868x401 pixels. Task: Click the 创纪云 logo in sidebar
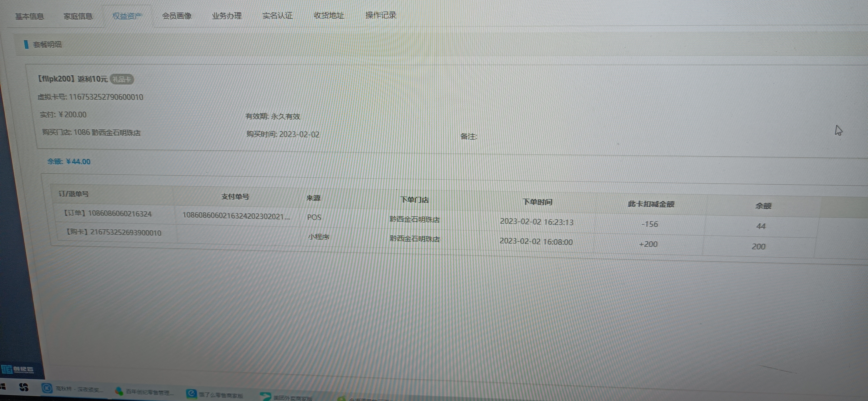point(17,369)
